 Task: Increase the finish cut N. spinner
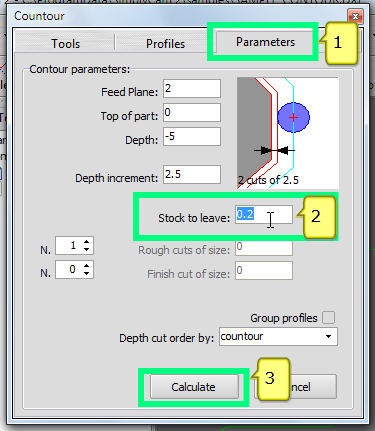tap(87, 266)
